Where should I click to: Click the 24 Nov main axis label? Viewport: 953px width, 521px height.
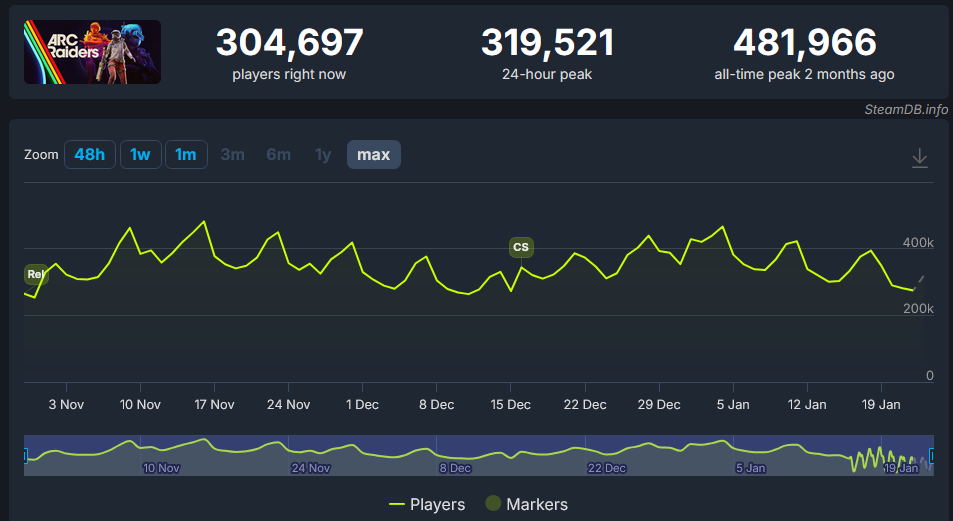click(289, 404)
